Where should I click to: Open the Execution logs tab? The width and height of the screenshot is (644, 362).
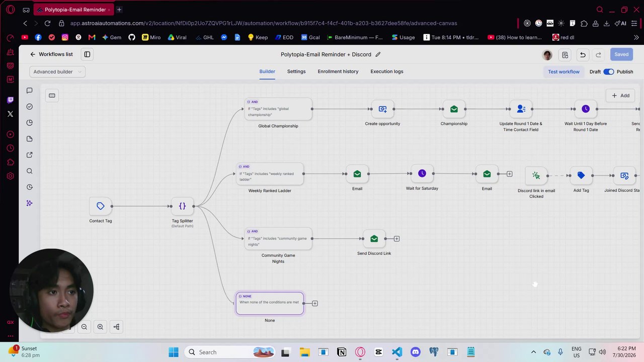(x=387, y=71)
